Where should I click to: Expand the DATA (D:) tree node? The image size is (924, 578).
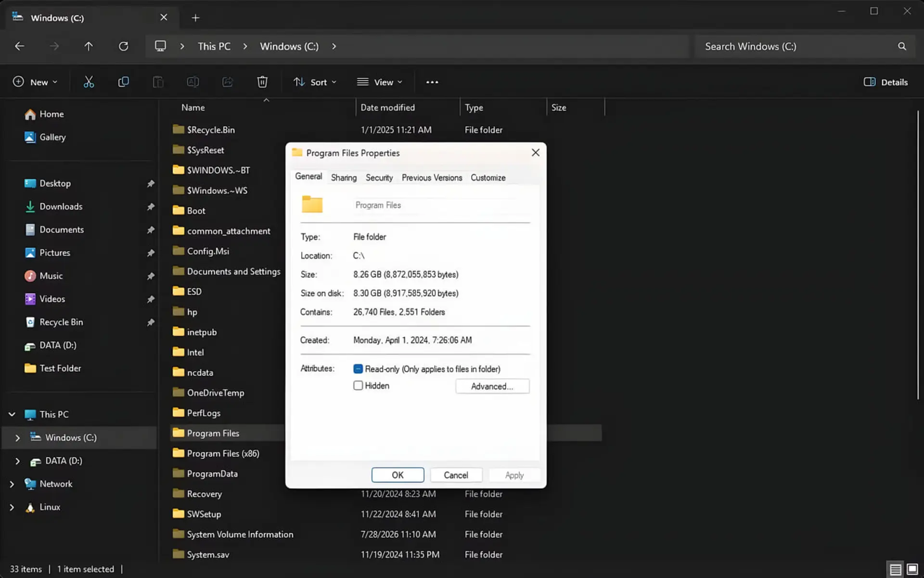[18, 461]
